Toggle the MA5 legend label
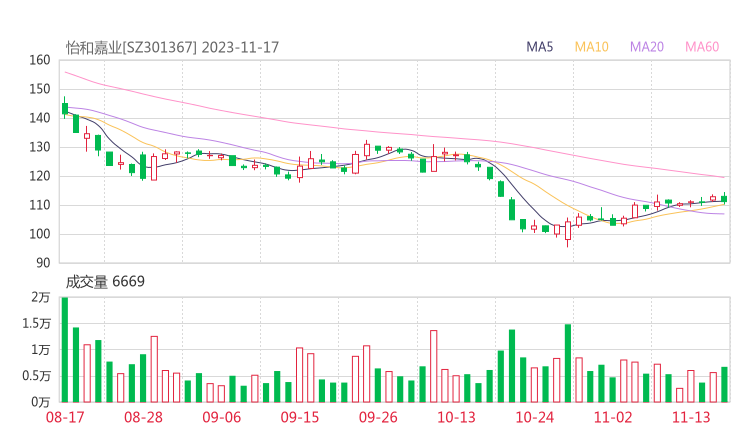The image size is (740, 440). 539,47
